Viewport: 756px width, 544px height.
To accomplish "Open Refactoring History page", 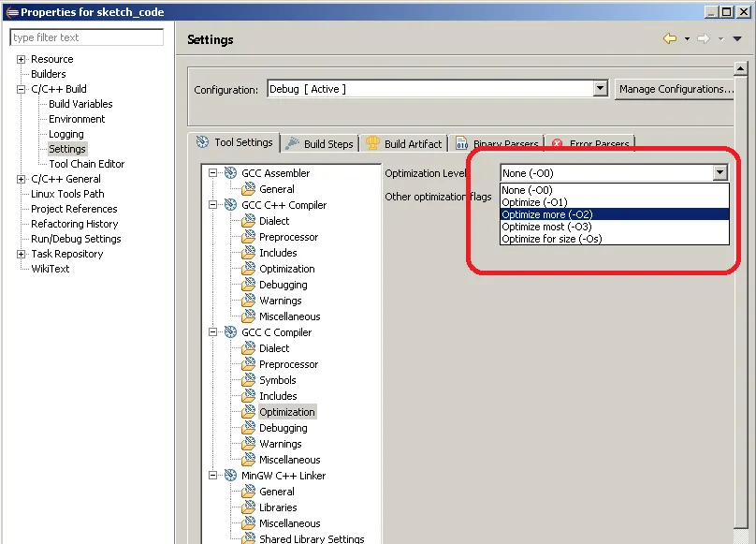I will coord(75,224).
